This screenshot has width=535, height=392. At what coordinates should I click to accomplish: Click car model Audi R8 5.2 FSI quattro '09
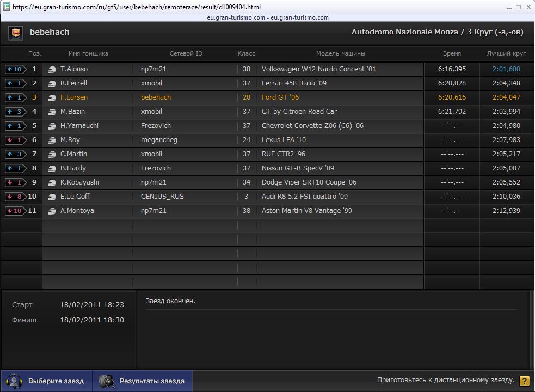305,197
